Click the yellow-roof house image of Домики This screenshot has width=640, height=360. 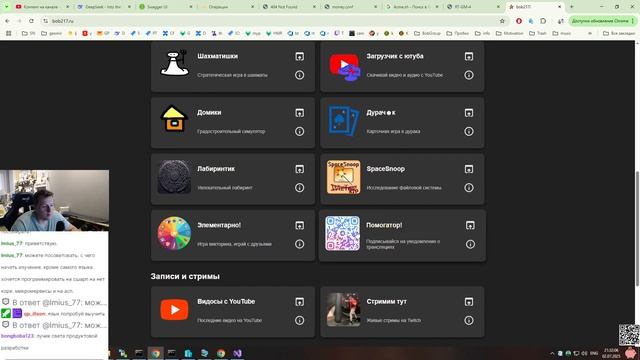(x=174, y=119)
